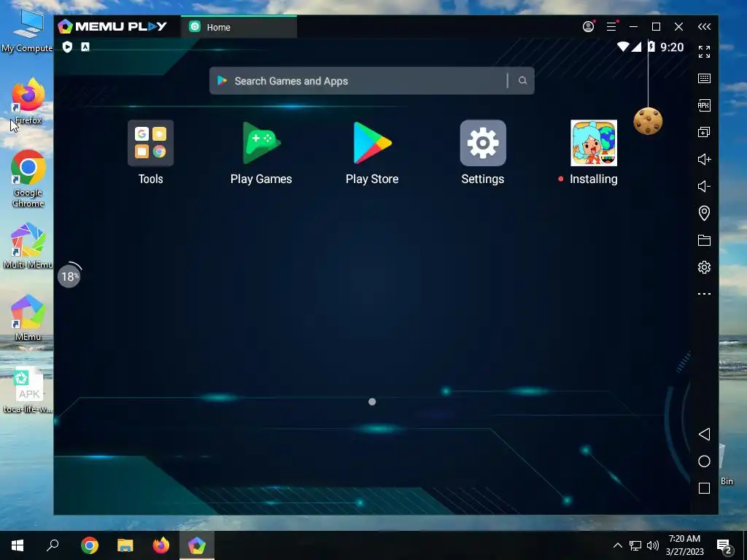
Task: Click the Toca Life World installing icon
Action: (x=594, y=143)
